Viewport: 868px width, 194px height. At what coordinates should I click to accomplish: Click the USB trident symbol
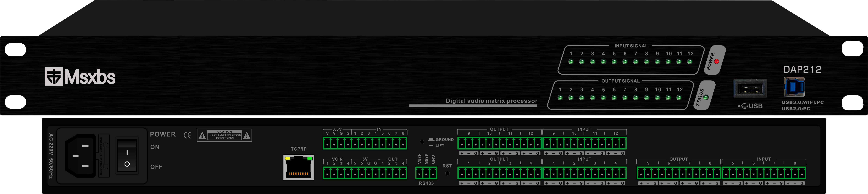[x=743, y=106]
